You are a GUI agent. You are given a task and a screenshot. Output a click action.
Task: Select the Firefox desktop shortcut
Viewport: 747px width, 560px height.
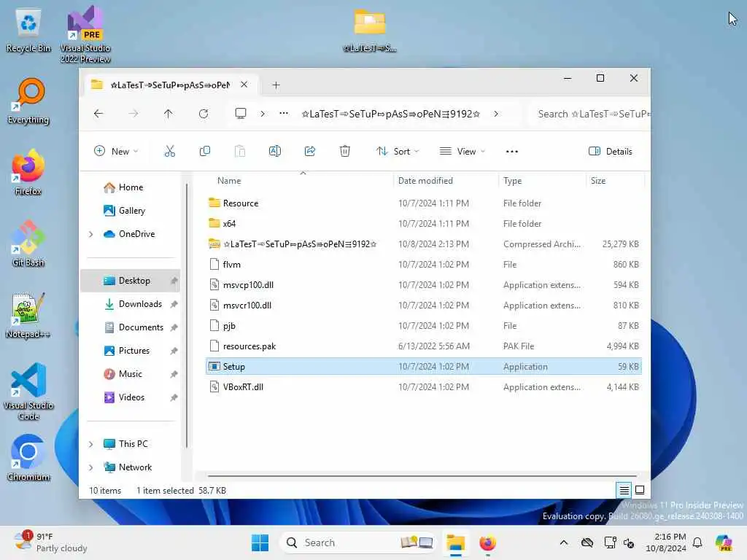pyautogui.click(x=28, y=172)
